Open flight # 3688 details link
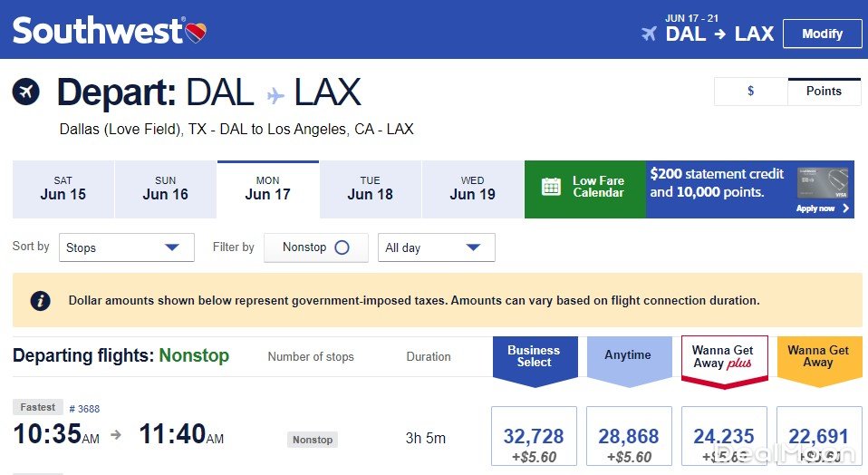Image resolution: width=868 pixels, height=475 pixels. click(84, 409)
